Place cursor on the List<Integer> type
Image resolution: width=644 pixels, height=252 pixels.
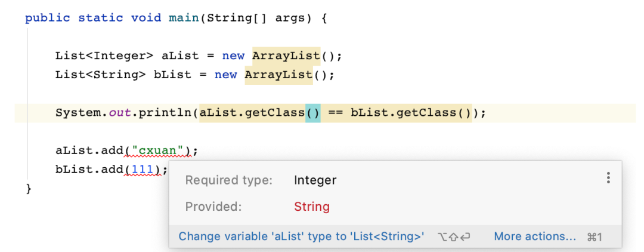click(104, 56)
